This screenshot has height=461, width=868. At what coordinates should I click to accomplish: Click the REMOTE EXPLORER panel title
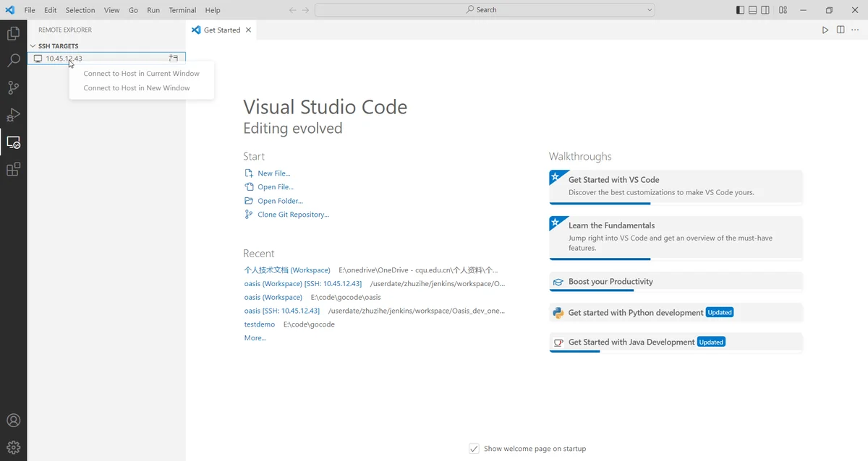point(65,30)
